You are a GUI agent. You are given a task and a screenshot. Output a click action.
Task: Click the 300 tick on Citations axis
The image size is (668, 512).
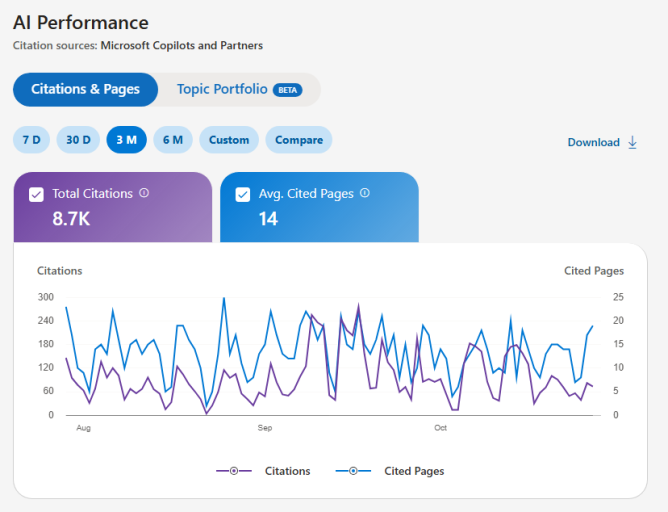[46, 297]
